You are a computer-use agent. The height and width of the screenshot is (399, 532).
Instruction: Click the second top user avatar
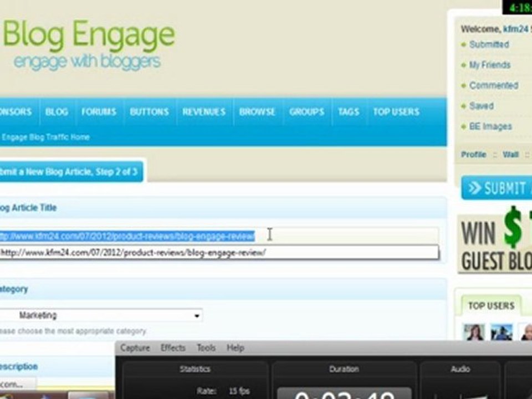[x=502, y=332]
